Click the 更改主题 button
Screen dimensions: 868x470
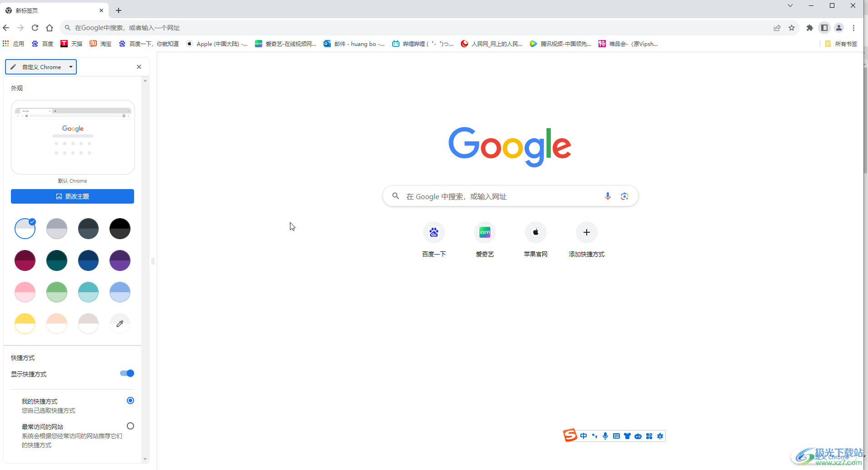pos(72,196)
